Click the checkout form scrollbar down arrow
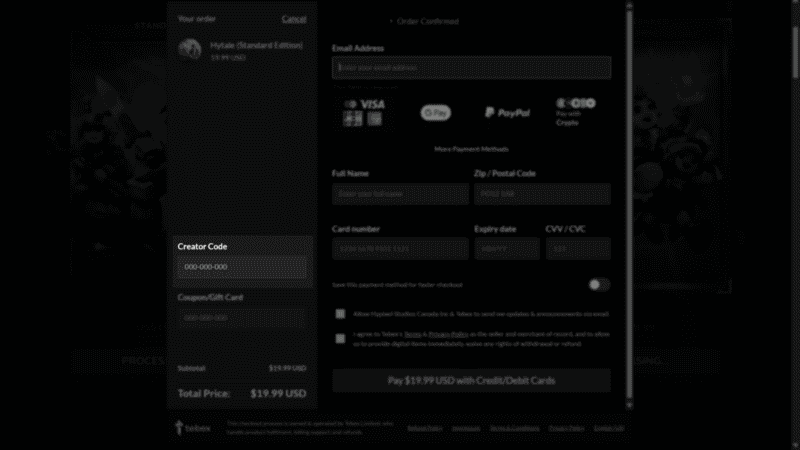 tap(629, 406)
